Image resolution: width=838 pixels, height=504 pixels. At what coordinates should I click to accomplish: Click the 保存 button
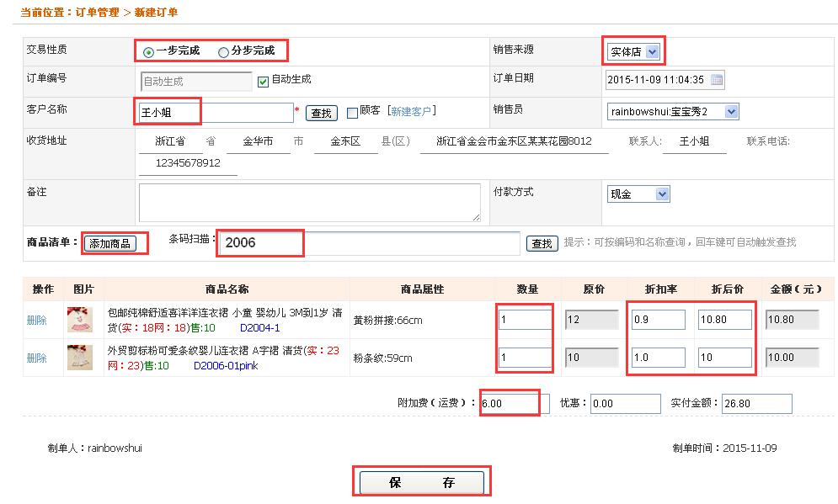(421, 483)
